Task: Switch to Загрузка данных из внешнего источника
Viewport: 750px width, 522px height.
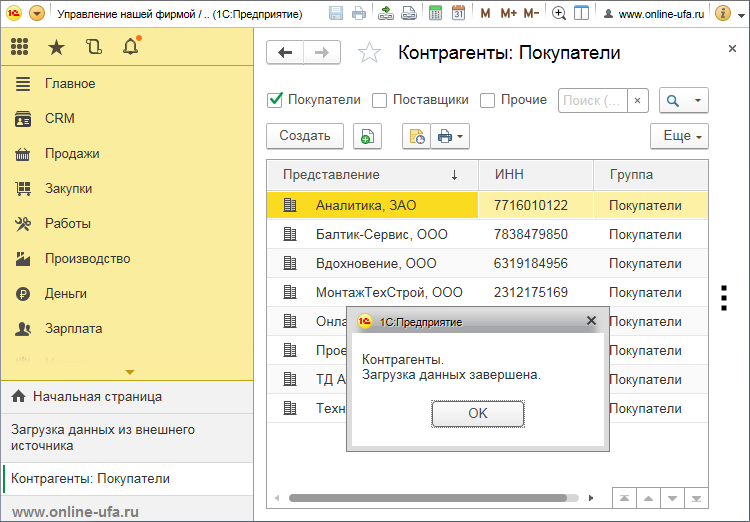Action: pyautogui.click(x=127, y=438)
